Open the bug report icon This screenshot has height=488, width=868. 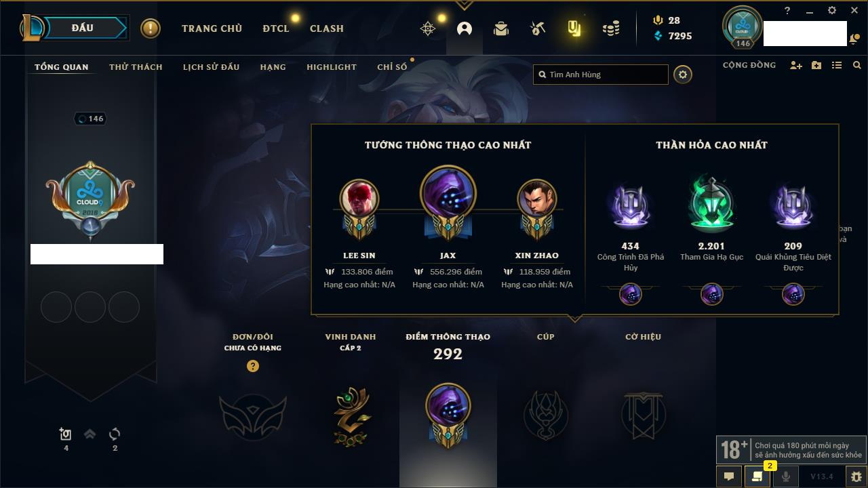click(856, 476)
